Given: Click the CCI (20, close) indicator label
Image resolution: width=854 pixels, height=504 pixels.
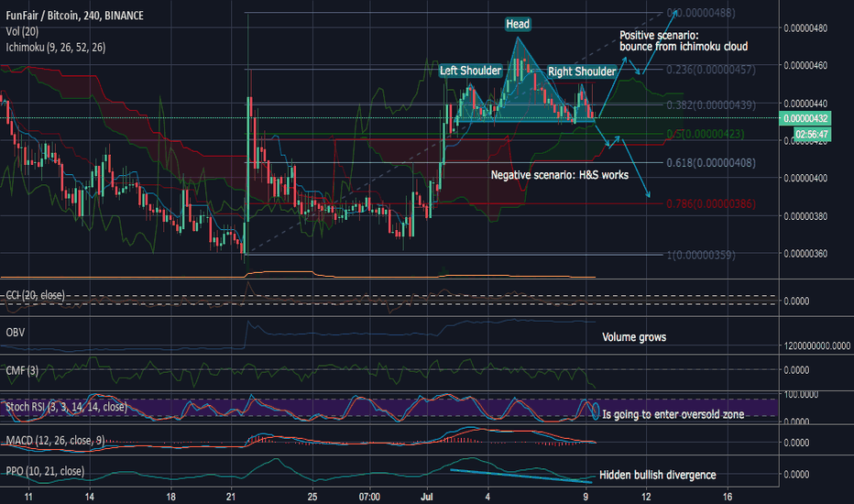Looking at the screenshot, I should pyautogui.click(x=35, y=295).
